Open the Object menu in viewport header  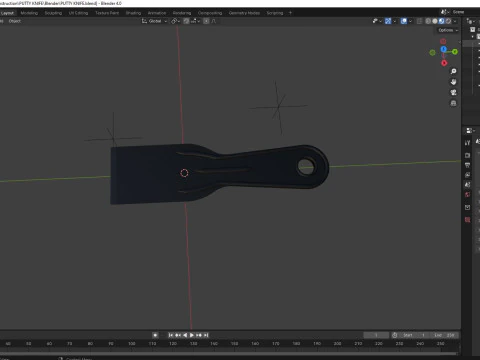[15, 21]
